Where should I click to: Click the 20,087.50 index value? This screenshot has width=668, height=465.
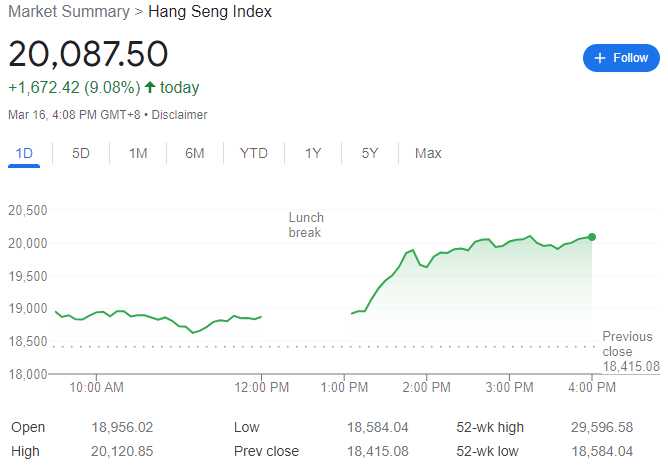88,53
